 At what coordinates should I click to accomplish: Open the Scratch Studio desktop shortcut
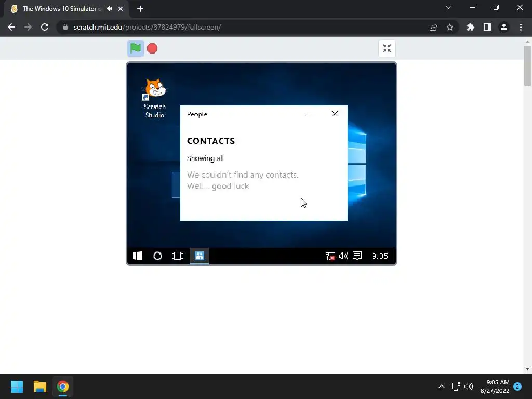pos(155,98)
